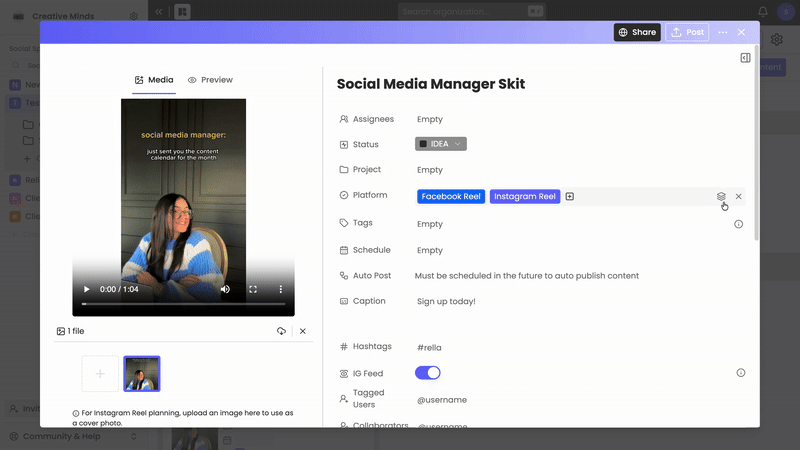800x450 pixels.
Task: Click the Project Empty field
Action: pos(430,170)
